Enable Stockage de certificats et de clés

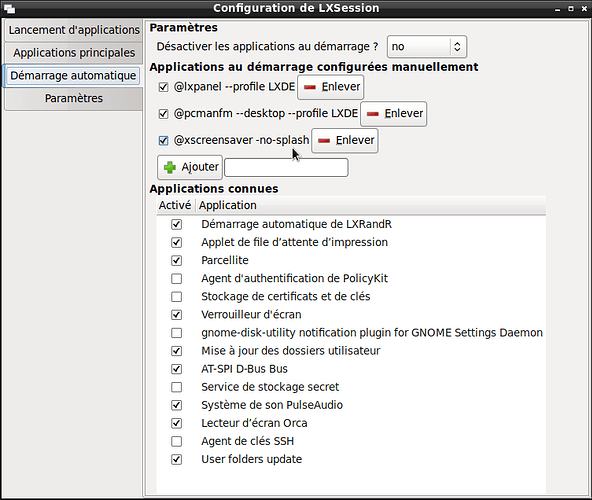click(176, 297)
